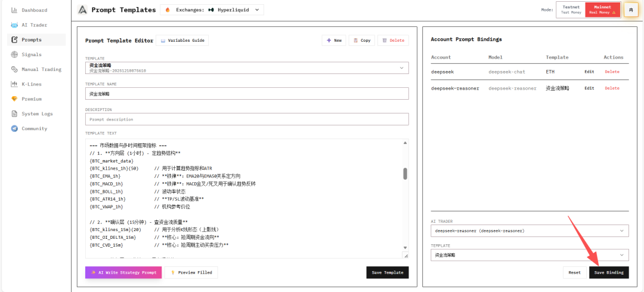Switch mode to Testnet

[x=571, y=10]
